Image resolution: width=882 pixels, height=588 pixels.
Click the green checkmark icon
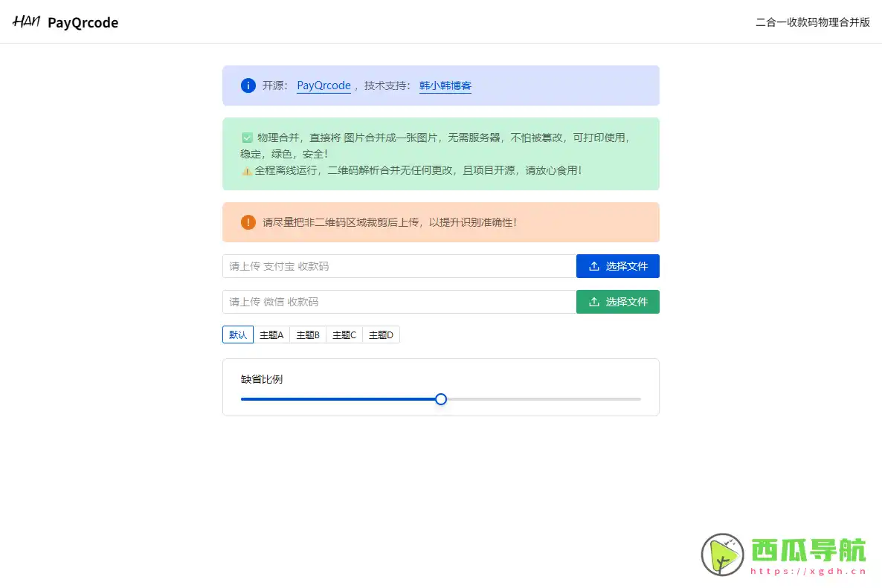[247, 138]
